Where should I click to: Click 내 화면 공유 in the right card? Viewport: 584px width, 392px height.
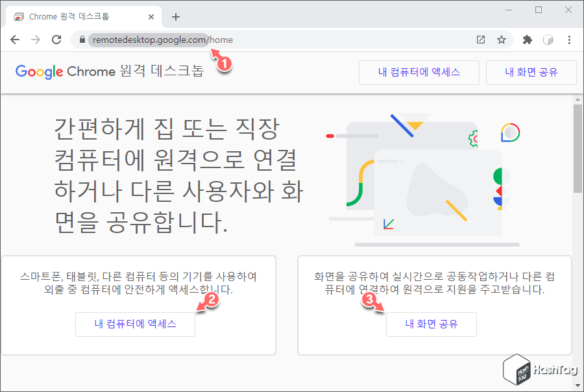coord(431,324)
